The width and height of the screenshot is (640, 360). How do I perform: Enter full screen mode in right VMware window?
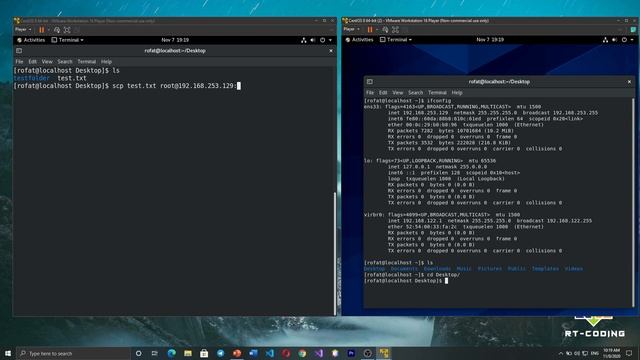click(x=395, y=30)
